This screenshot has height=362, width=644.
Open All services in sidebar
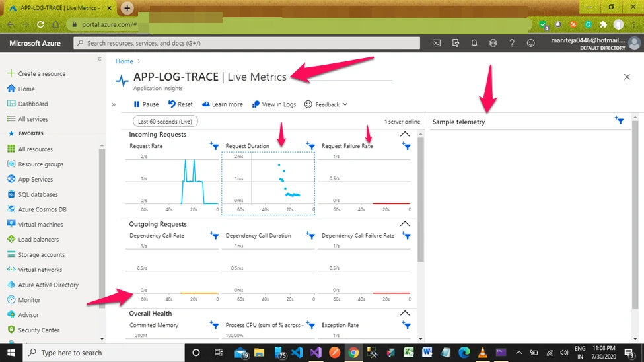coord(28,119)
